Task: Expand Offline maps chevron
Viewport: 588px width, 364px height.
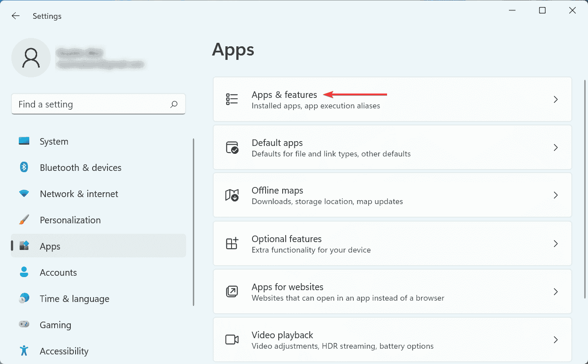Action: tap(556, 195)
